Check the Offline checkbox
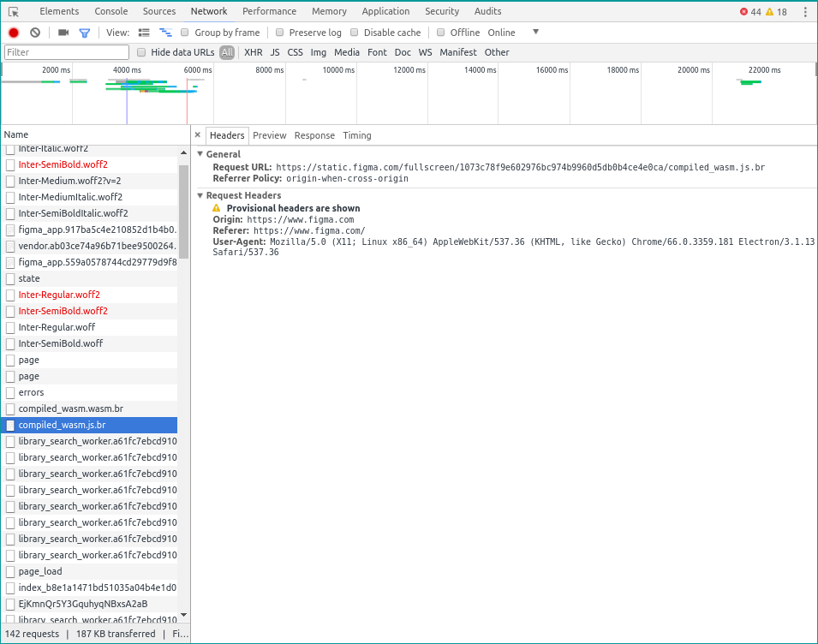 coord(441,33)
